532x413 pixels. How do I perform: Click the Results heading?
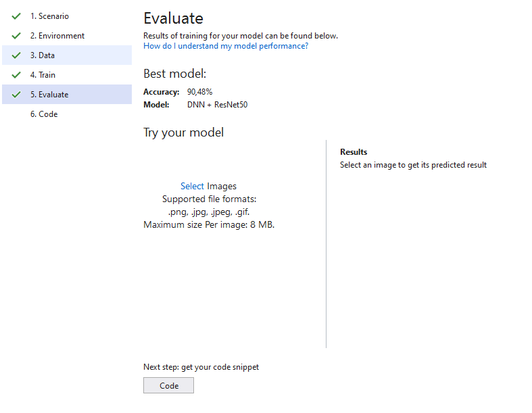(354, 151)
